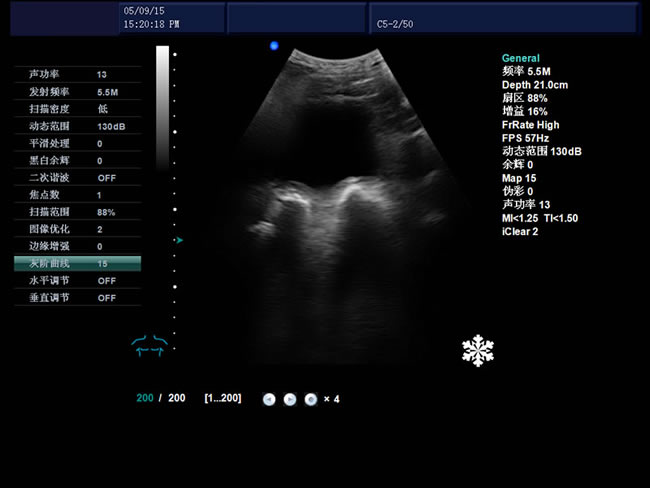This screenshot has width=650, height=488.
Task: Click the blue probe orientation dot
Action: click(x=274, y=46)
